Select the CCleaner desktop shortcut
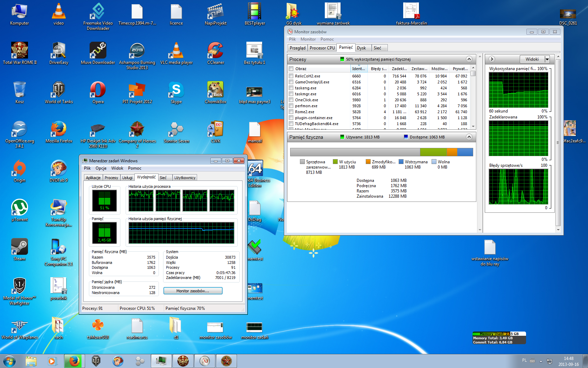Image resolution: width=588 pixels, height=368 pixels. pyautogui.click(x=216, y=54)
